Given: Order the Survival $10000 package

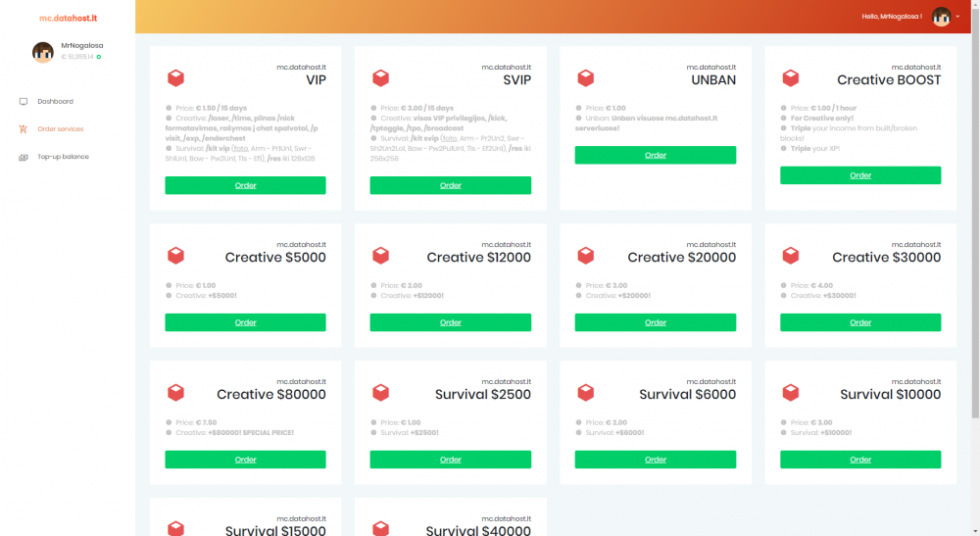Looking at the screenshot, I should point(860,460).
